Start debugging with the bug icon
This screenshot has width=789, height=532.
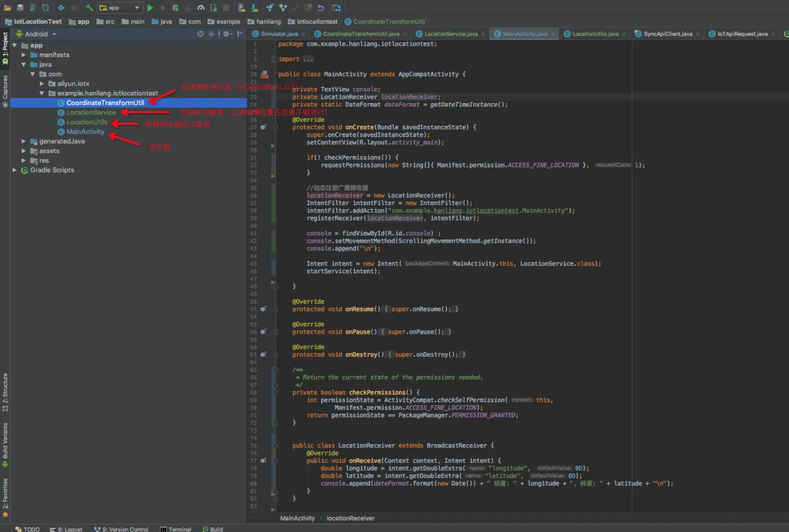(x=175, y=8)
